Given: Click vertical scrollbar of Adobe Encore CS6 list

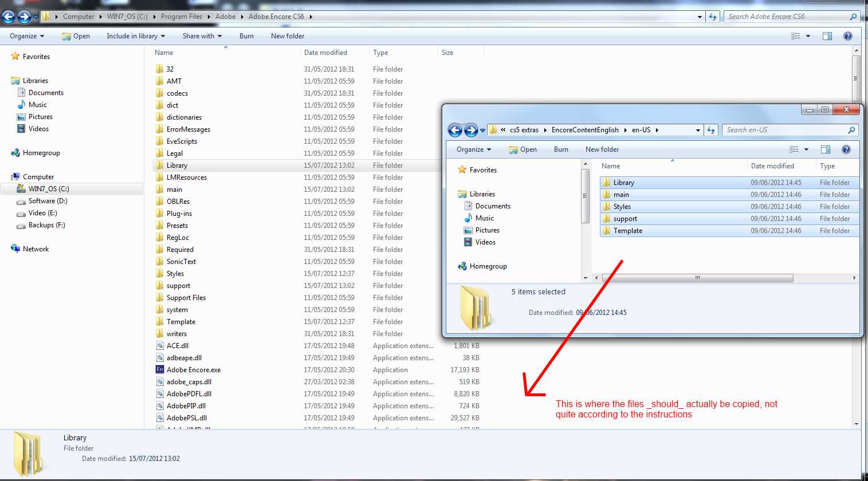Looking at the screenshot, I should coord(856,79).
